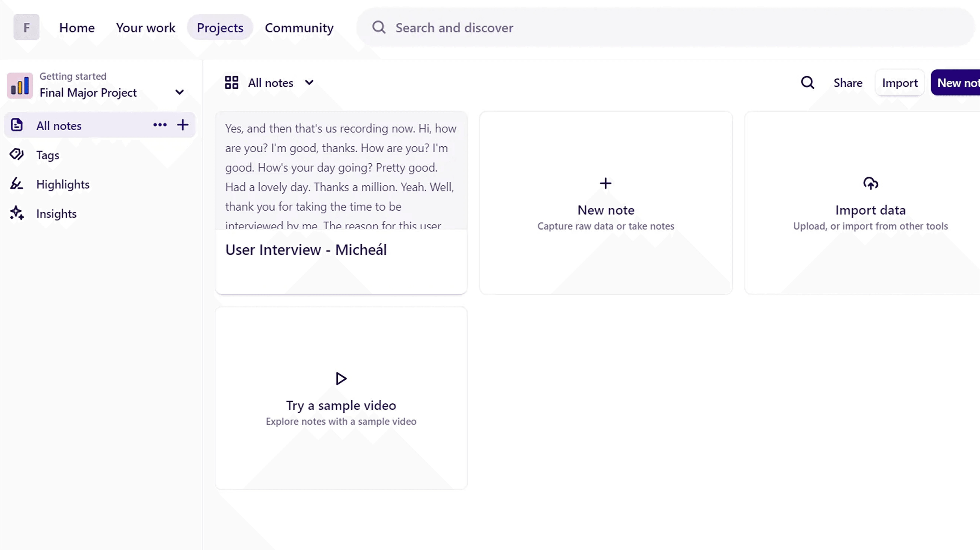Click the All notes document icon in sidebar
980x550 pixels.
17,125
